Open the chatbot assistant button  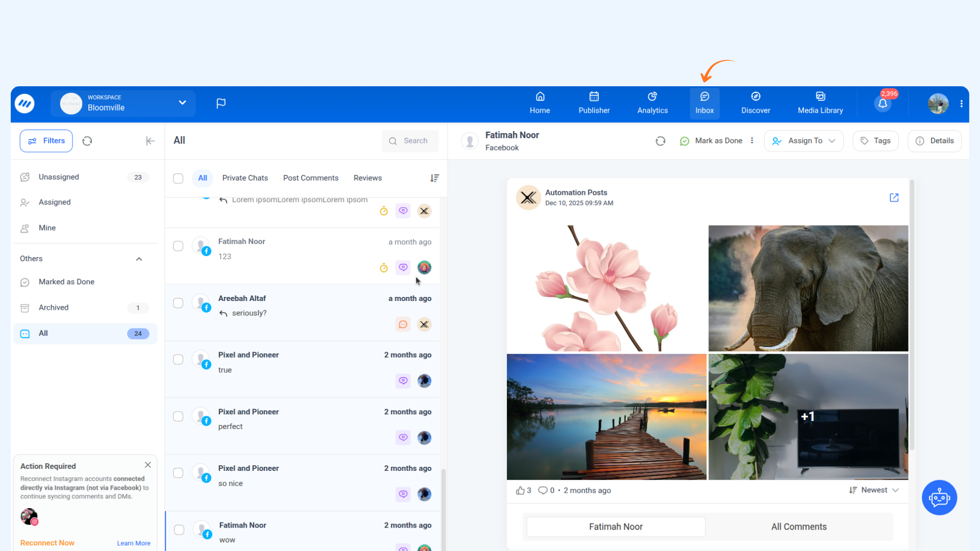tap(939, 497)
